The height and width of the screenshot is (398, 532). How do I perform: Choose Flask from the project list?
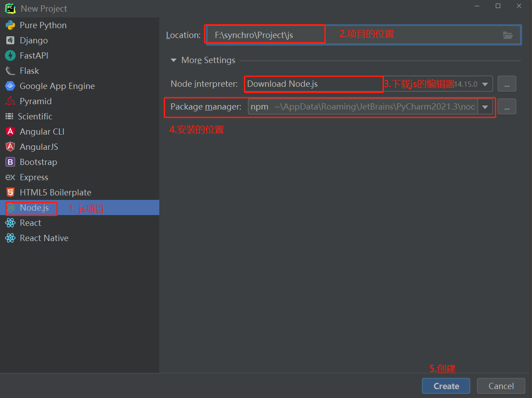(x=79, y=71)
